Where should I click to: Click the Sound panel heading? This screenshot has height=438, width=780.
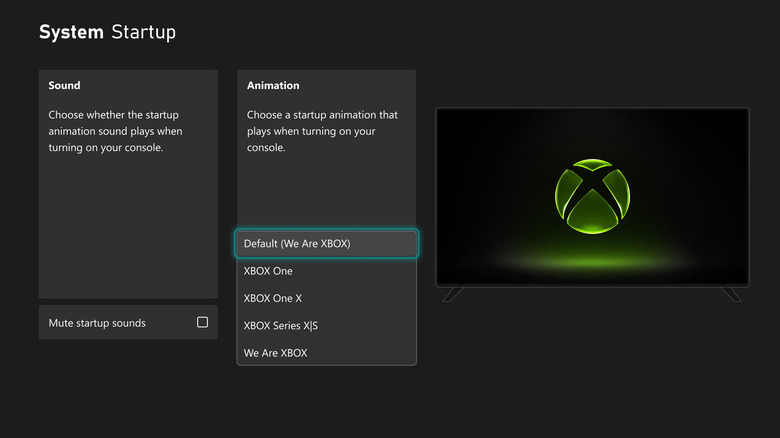tap(64, 85)
